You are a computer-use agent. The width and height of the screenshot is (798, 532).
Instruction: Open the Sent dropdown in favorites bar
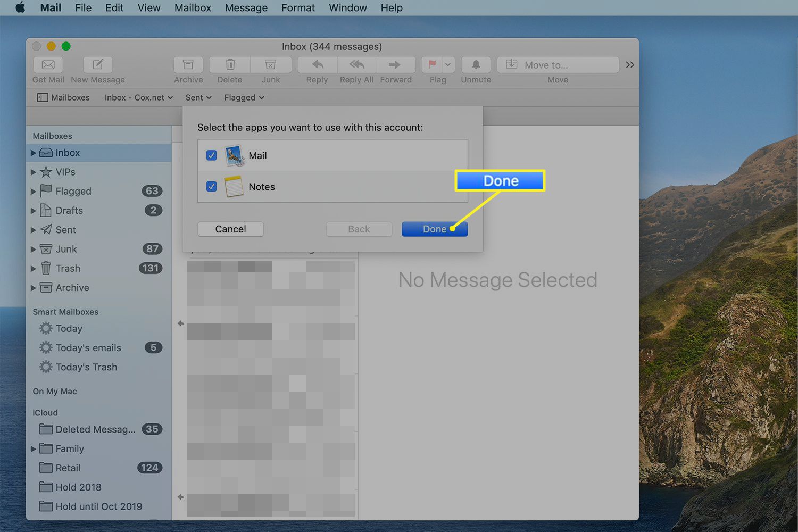pos(198,97)
